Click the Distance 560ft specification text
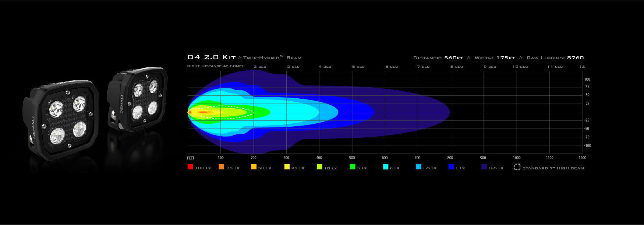Viewport: 644px width, 225px height. (438, 58)
